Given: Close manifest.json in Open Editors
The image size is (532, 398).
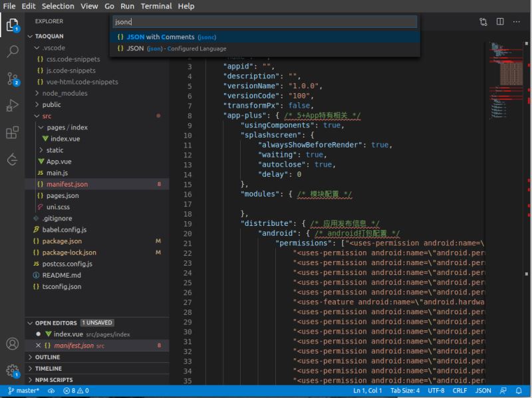Looking at the screenshot, I should pyautogui.click(x=38, y=346).
